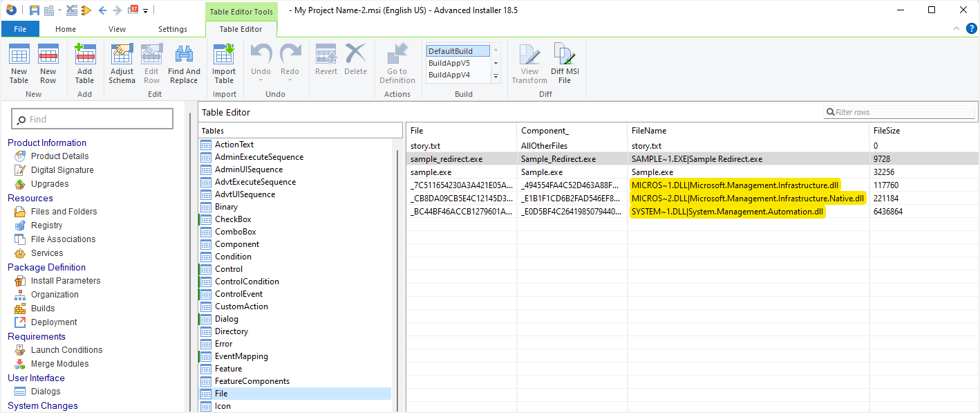980x413 pixels.
Task: Sort by the Component_ column header
Action: 572,131
